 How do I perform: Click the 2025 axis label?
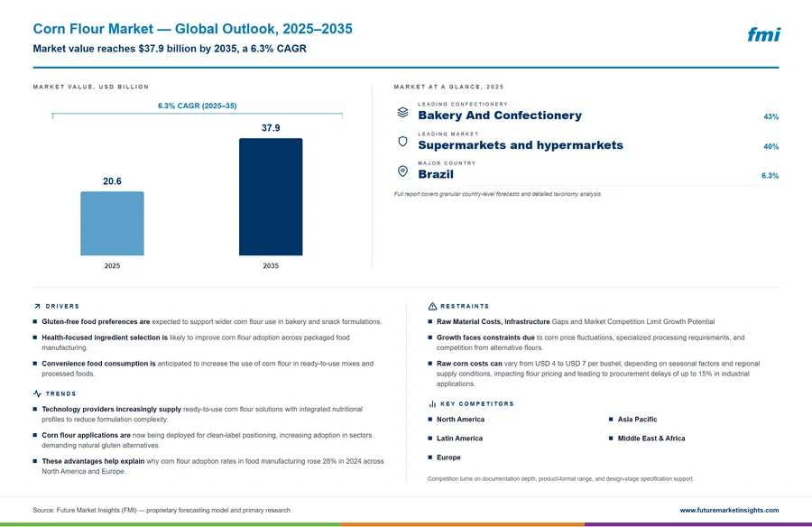pos(112,266)
